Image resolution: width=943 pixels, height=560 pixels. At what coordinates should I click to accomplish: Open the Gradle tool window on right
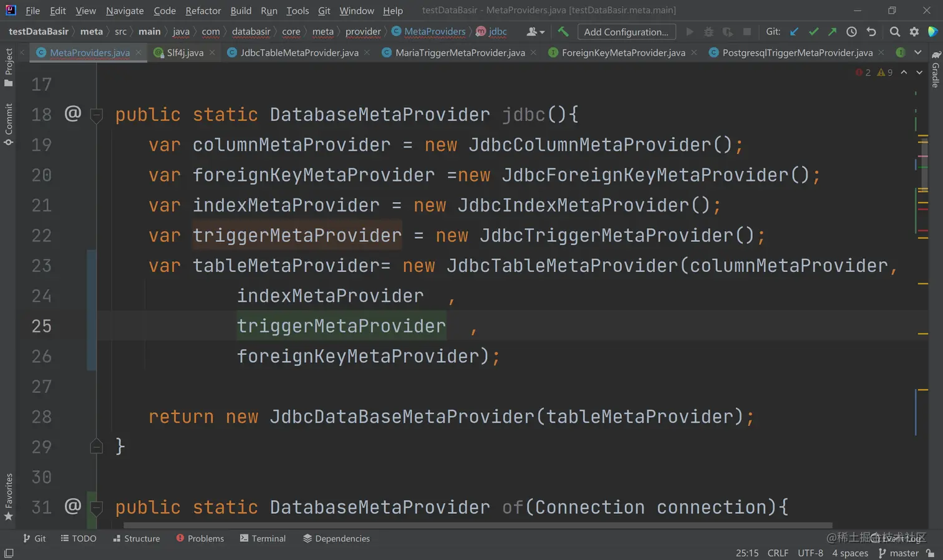[x=936, y=70]
